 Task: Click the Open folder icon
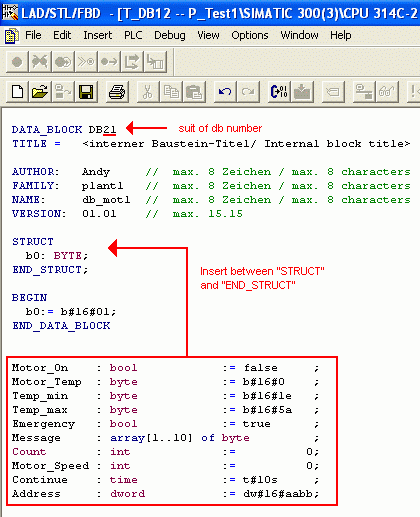(x=40, y=91)
